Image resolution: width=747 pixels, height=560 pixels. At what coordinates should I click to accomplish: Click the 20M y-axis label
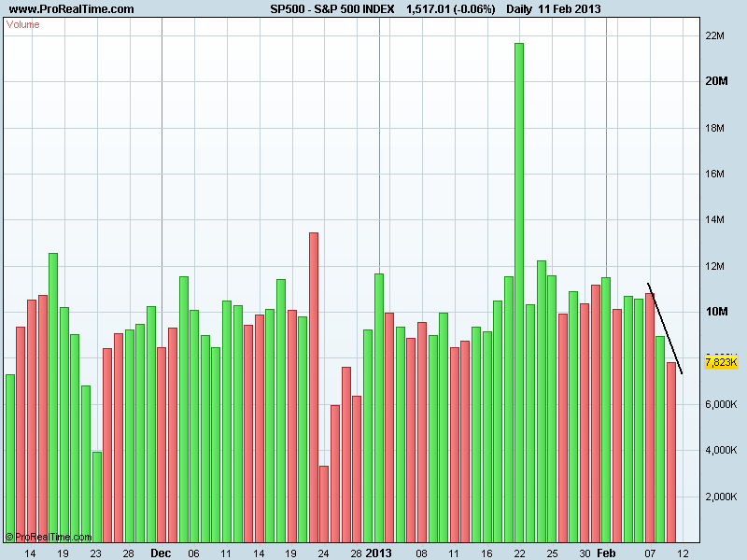[x=716, y=81]
